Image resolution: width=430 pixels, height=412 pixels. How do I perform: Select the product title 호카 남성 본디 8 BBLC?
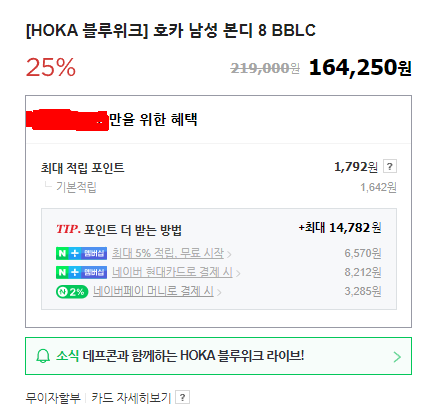170,30
